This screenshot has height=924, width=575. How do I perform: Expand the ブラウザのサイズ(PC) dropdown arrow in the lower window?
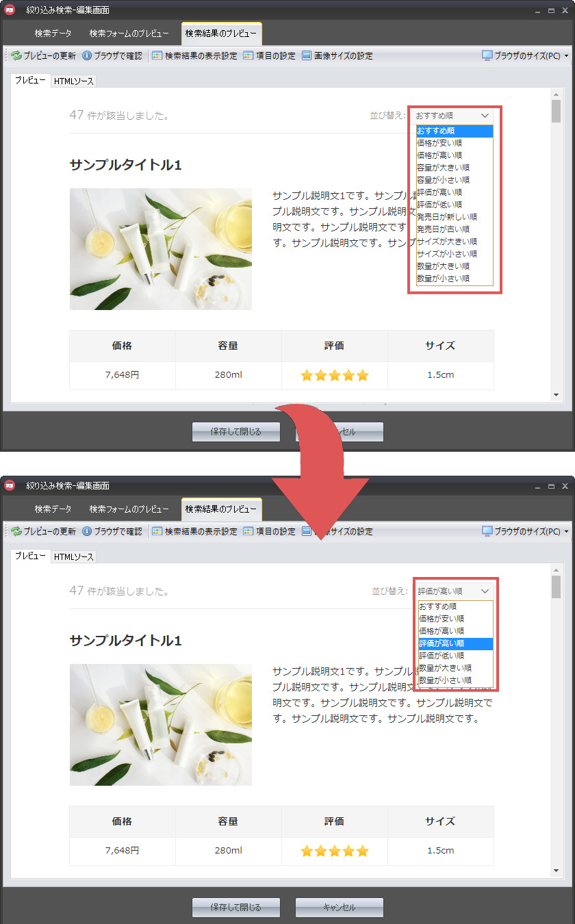566,532
